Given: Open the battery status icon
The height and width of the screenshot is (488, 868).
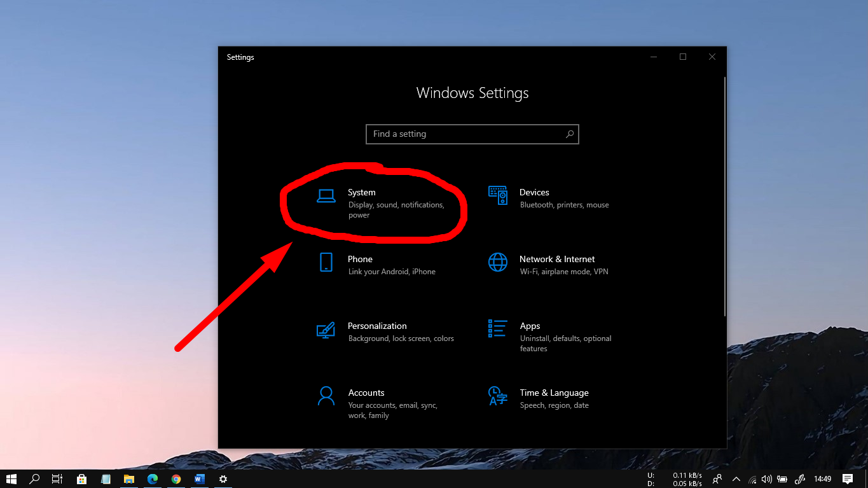Looking at the screenshot, I should tap(783, 479).
